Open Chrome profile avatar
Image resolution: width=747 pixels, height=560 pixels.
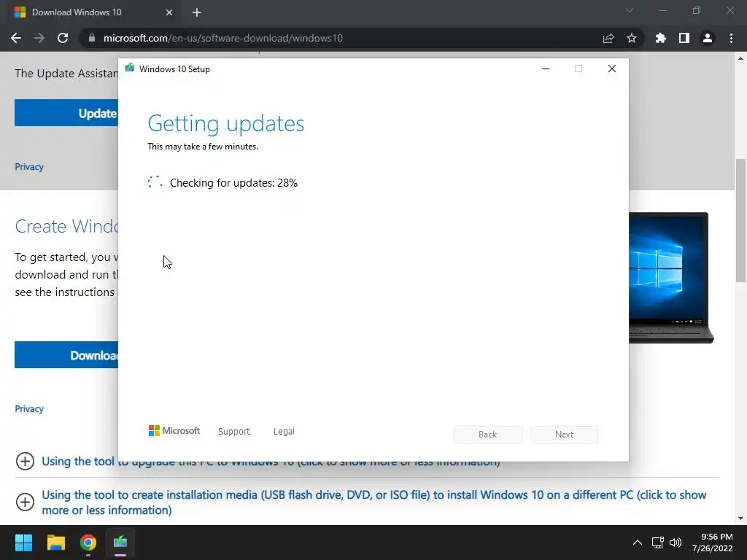pyautogui.click(x=708, y=38)
